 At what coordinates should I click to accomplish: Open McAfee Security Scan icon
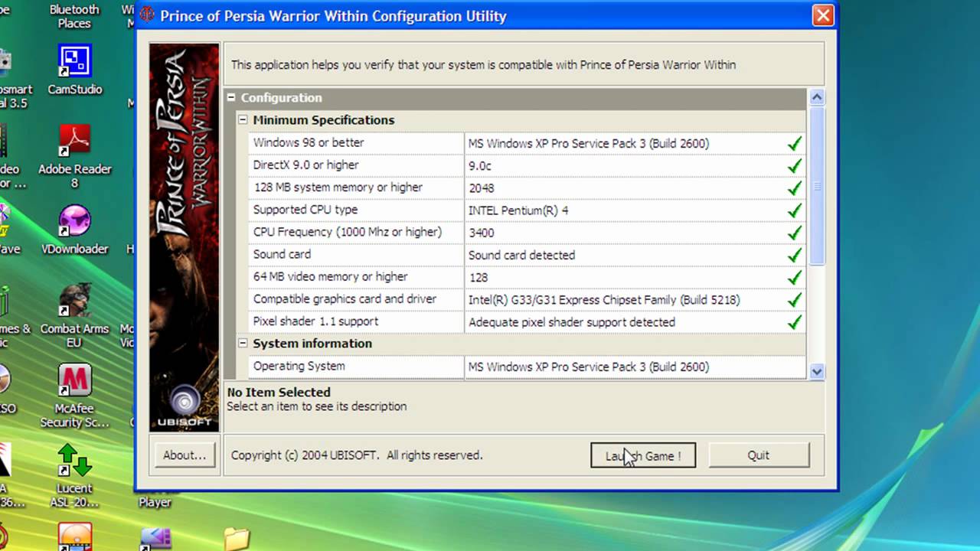(x=75, y=383)
